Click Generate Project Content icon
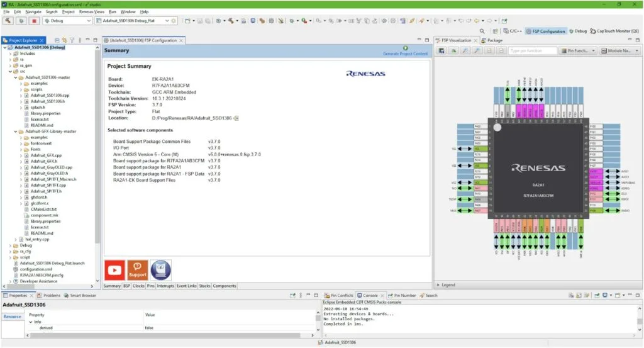This screenshot has height=348, width=644. tap(405, 48)
